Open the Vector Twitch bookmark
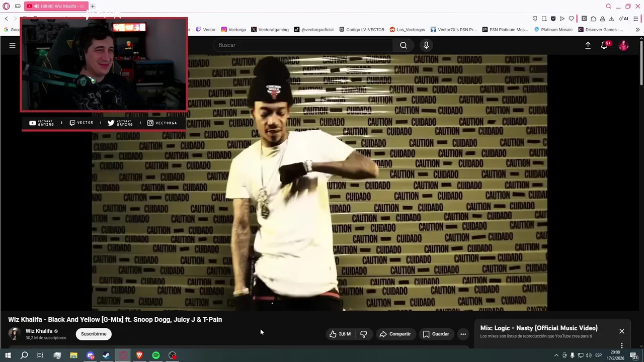 coord(206,30)
